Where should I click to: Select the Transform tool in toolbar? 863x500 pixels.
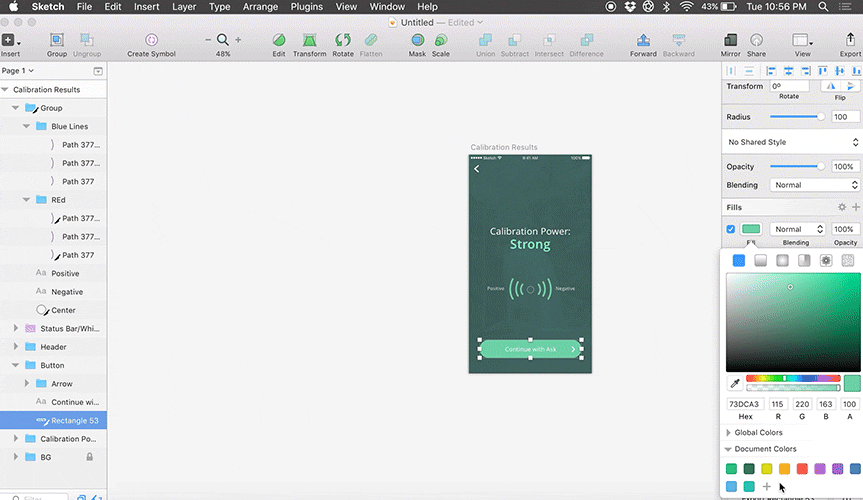click(310, 40)
